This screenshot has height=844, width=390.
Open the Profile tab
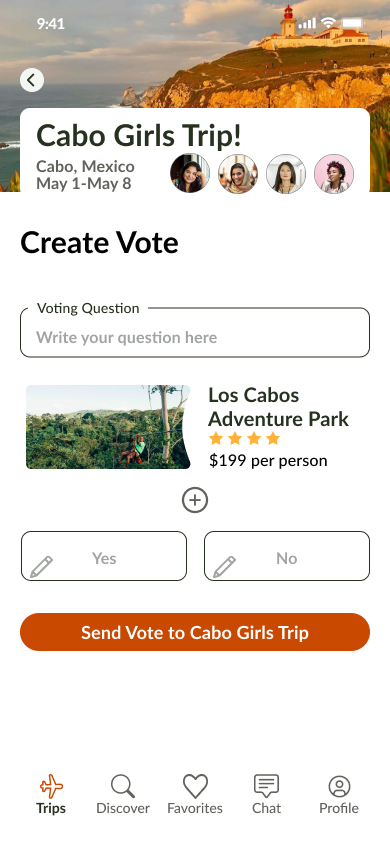339,794
